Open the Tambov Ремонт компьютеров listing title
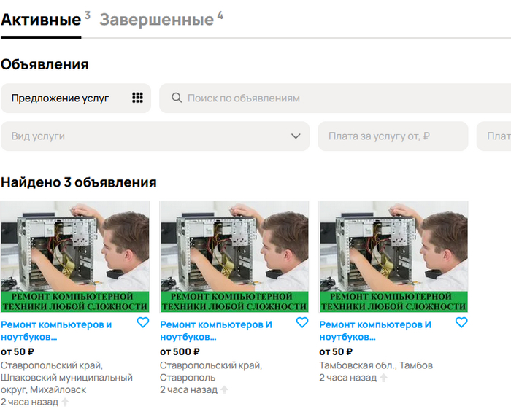The image size is (511, 420). pos(375,331)
